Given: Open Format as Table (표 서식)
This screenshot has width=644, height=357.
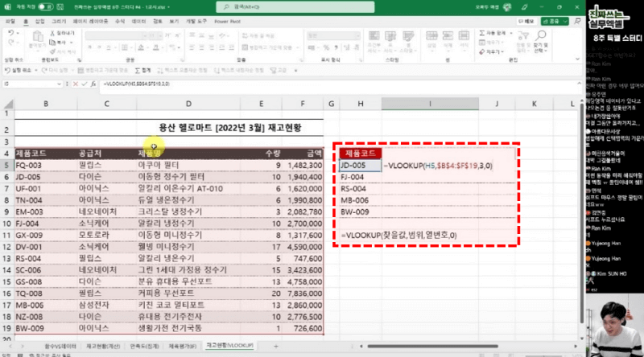Looking at the screenshot, I should point(390,42).
